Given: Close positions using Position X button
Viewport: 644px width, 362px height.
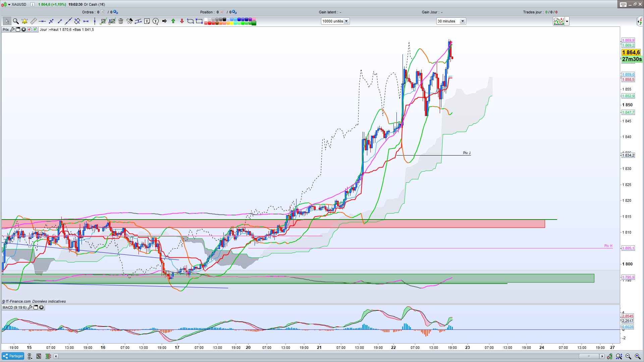Looking at the screenshot, I should [222, 12].
